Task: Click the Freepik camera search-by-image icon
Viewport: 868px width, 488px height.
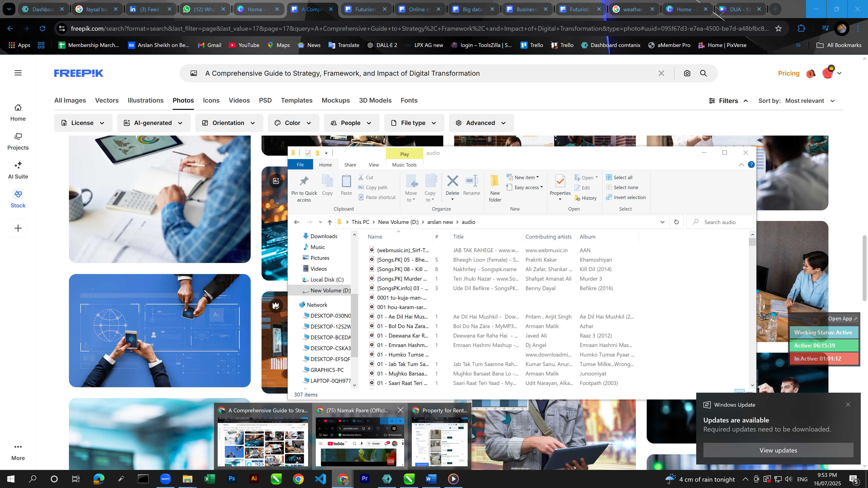Action: (x=687, y=73)
